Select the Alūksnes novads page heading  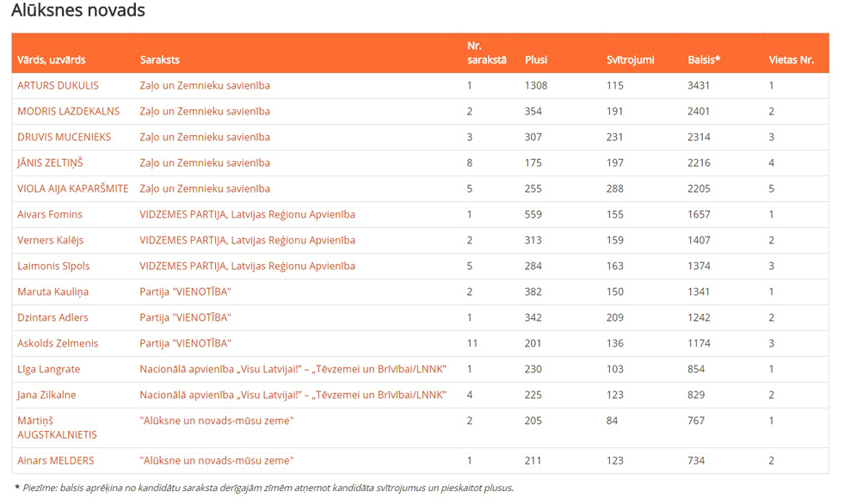[x=78, y=10]
